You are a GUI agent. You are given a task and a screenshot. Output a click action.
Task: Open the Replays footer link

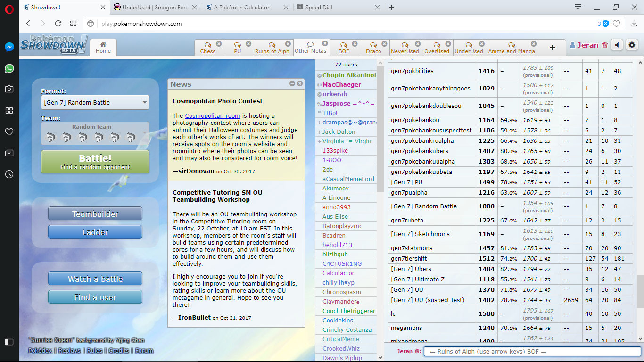click(x=69, y=350)
